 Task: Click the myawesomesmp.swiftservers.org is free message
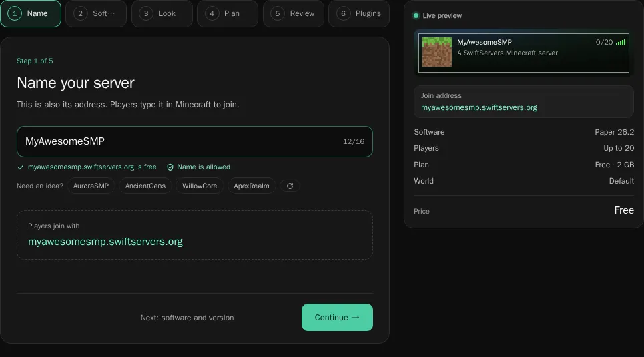[x=92, y=167]
